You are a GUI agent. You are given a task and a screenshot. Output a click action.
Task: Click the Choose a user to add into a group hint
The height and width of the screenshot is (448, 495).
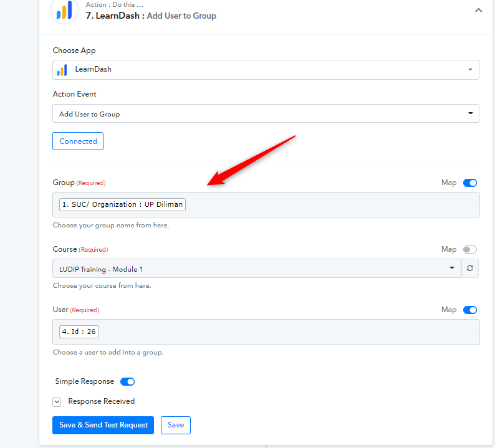108,353
